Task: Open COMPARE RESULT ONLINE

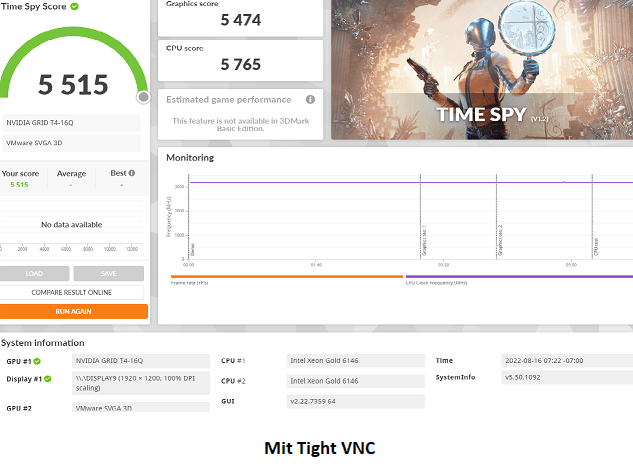Action: [72, 292]
